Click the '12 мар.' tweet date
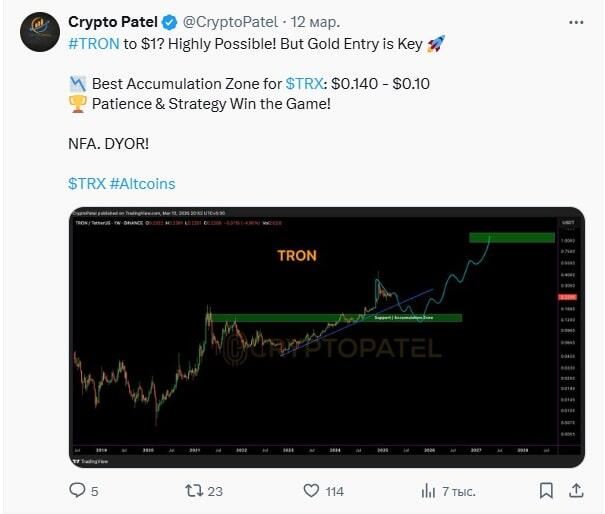This screenshot has height=514, width=605. coord(315,22)
